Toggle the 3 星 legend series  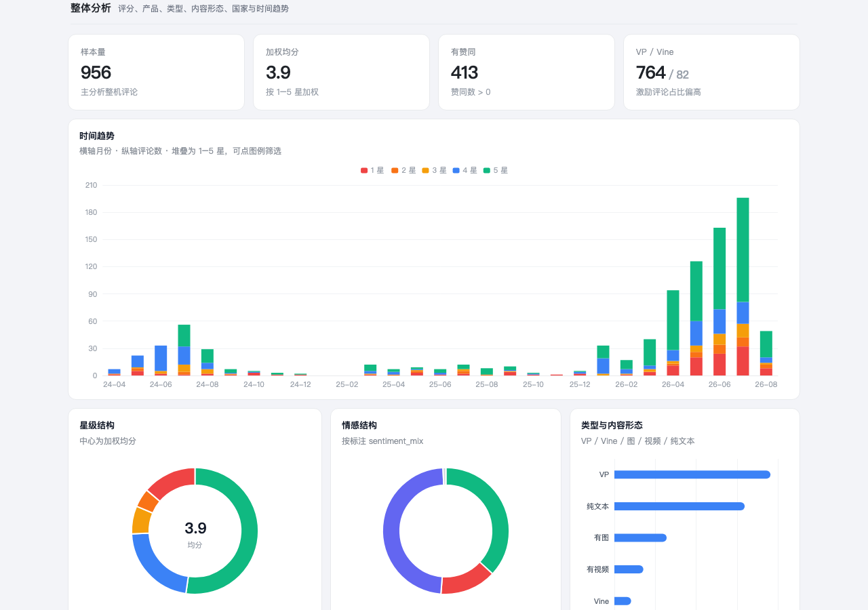[x=434, y=170]
